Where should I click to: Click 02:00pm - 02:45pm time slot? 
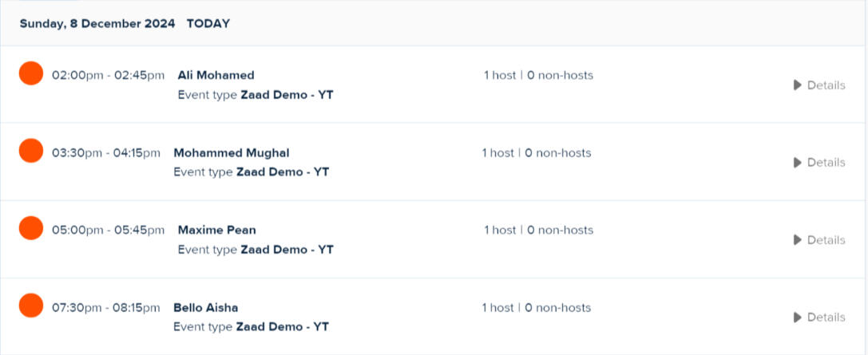tap(108, 76)
